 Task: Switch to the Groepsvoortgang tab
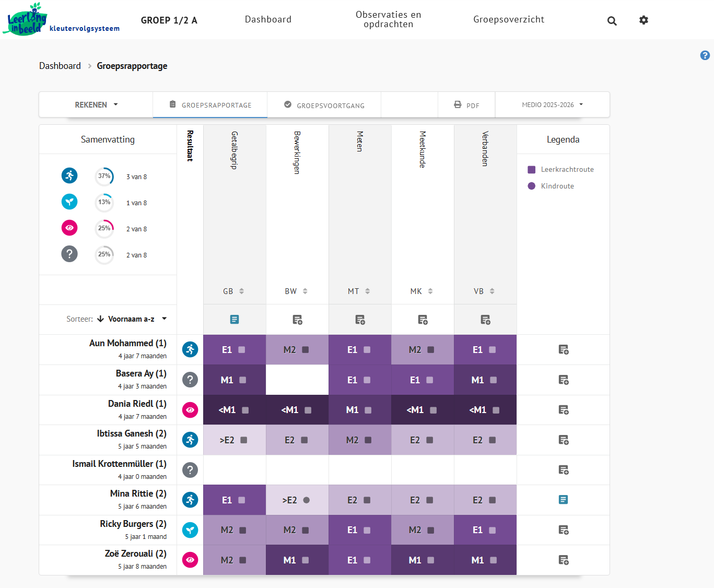[x=324, y=105]
